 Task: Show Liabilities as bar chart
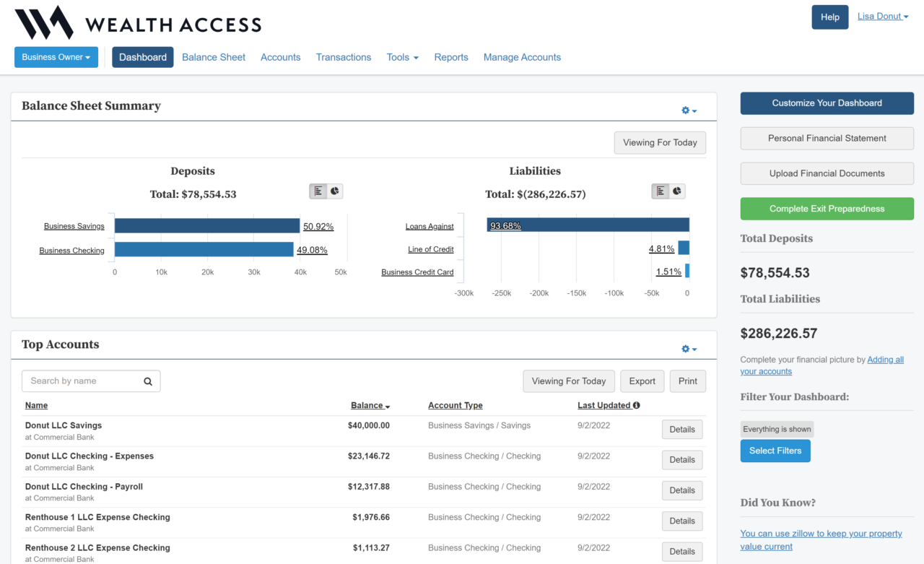click(x=661, y=191)
